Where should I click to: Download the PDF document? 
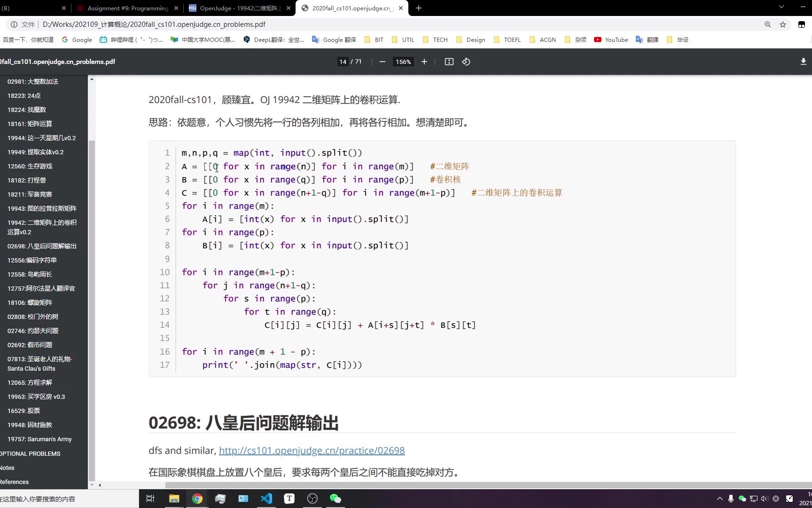pyautogui.click(x=803, y=62)
